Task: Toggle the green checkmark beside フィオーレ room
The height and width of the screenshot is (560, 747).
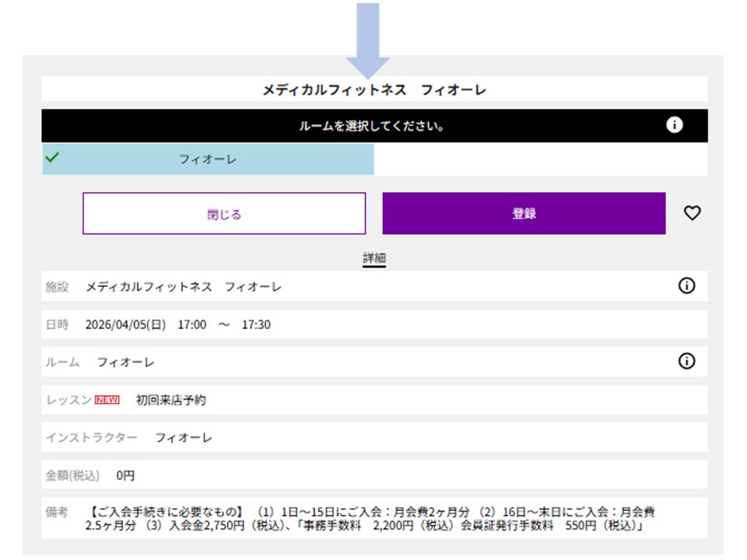Action: [52, 158]
